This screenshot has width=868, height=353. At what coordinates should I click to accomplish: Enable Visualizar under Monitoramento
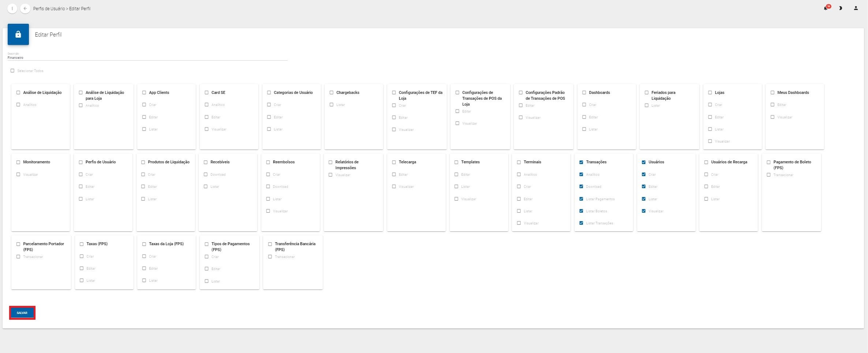(18, 175)
